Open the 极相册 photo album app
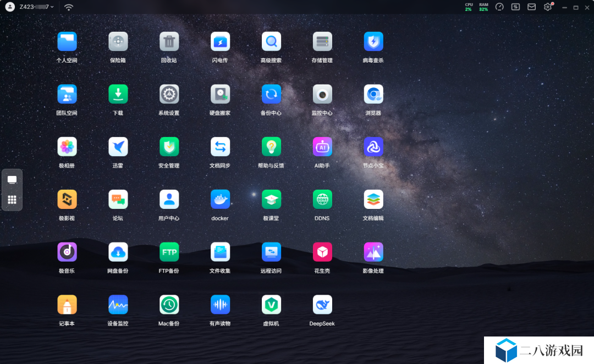This screenshot has height=364, width=594. click(x=67, y=147)
